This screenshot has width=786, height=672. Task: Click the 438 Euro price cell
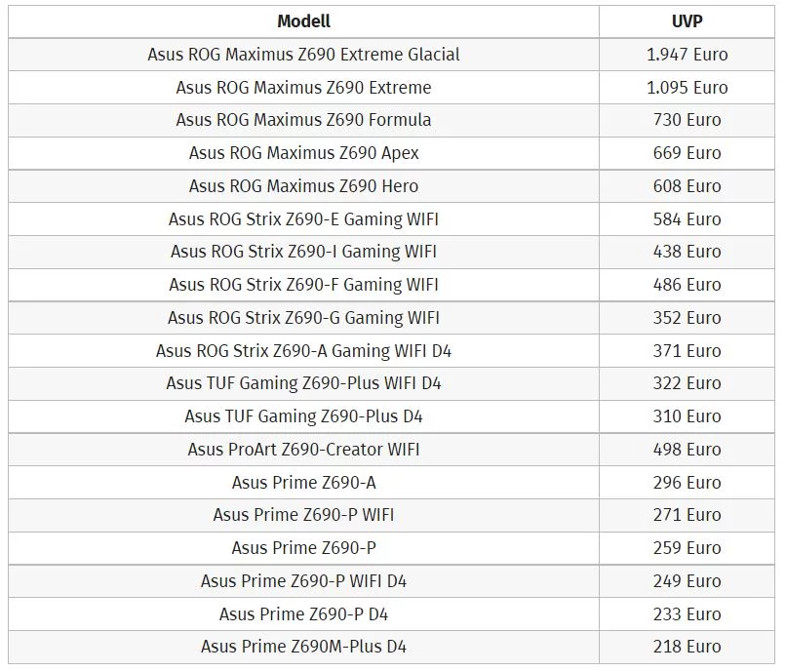[687, 252]
